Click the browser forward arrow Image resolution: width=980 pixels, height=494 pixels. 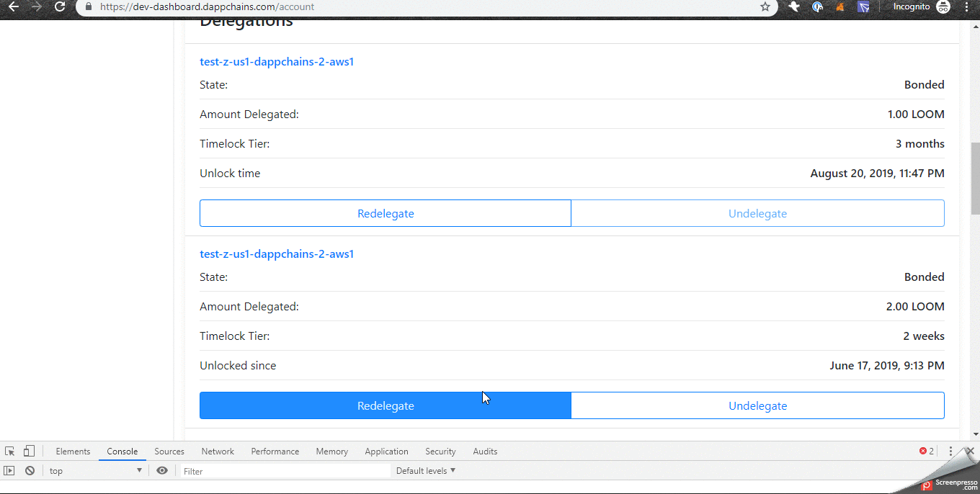[37, 6]
